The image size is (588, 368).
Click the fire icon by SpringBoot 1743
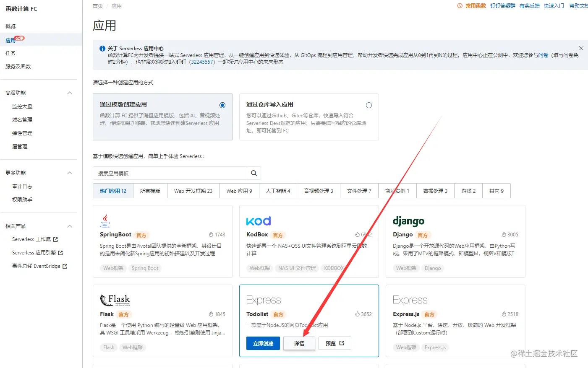point(211,234)
